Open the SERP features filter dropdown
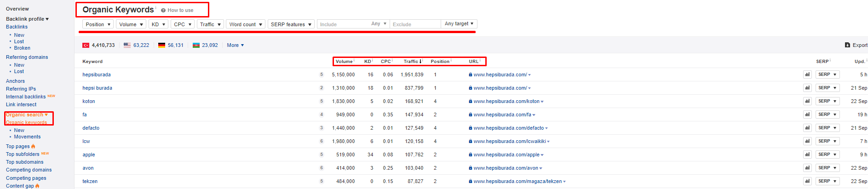868x189 pixels. (x=291, y=24)
